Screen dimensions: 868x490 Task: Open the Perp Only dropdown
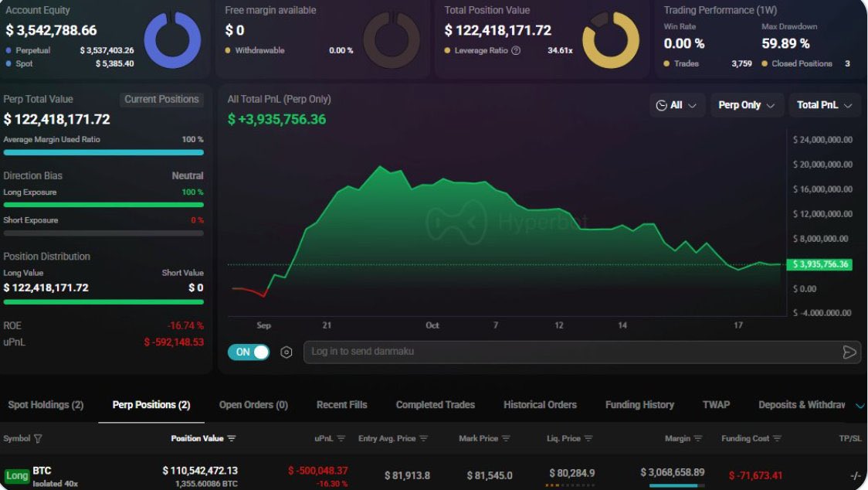tap(746, 105)
